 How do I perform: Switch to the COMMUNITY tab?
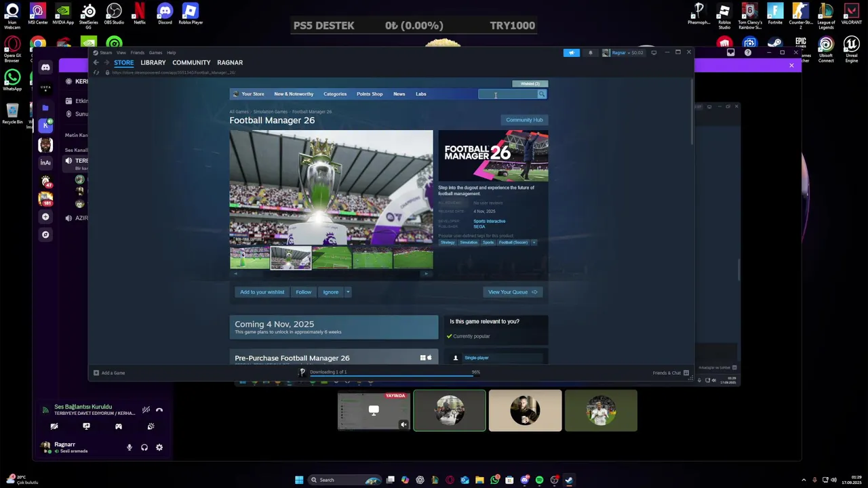tap(191, 62)
